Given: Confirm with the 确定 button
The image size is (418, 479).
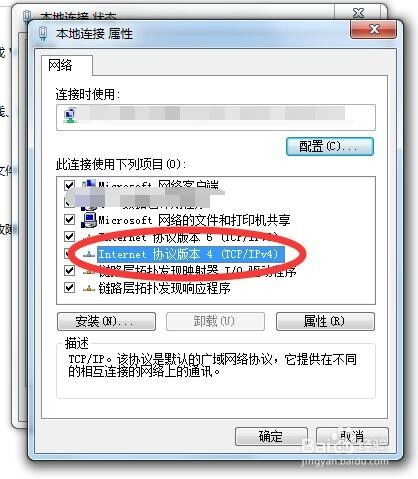Looking at the screenshot, I should point(271,436).
